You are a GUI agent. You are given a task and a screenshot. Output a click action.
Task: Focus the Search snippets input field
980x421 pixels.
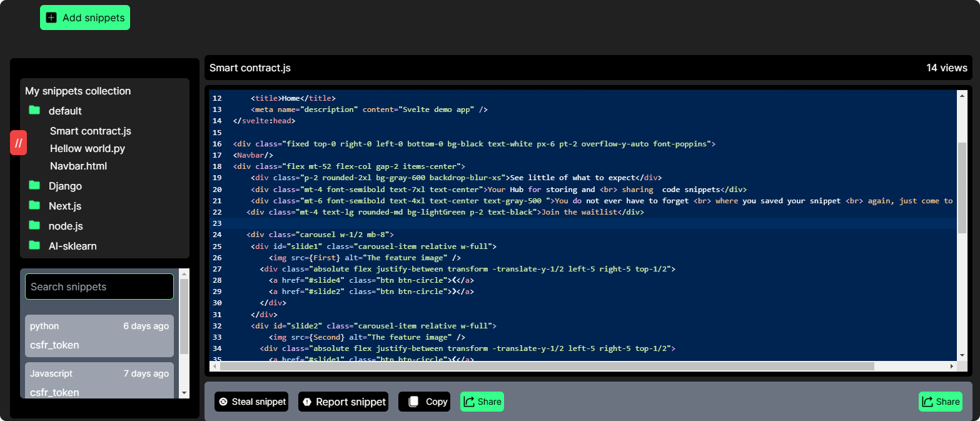tap(99, 287)
